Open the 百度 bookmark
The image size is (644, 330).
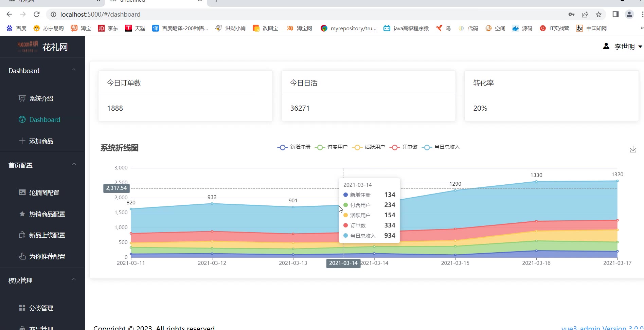pyautogui.click(x=16, y=28)
